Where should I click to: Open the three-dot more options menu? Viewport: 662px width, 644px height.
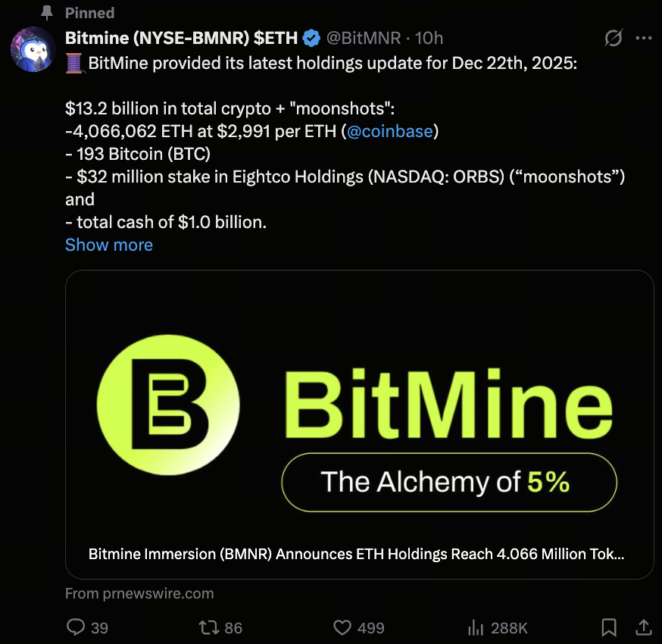pyautogui.click(x=643, y=38)
